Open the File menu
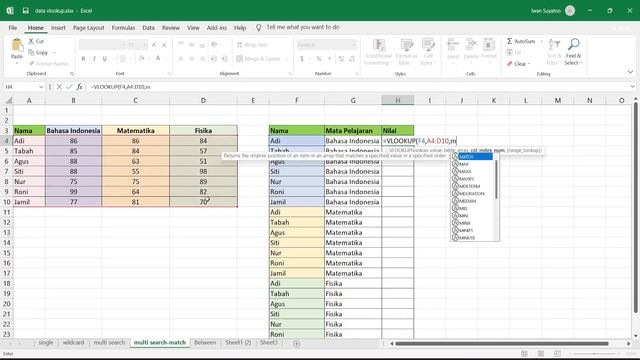The image size is (640, 360). (x=13, y=28)
